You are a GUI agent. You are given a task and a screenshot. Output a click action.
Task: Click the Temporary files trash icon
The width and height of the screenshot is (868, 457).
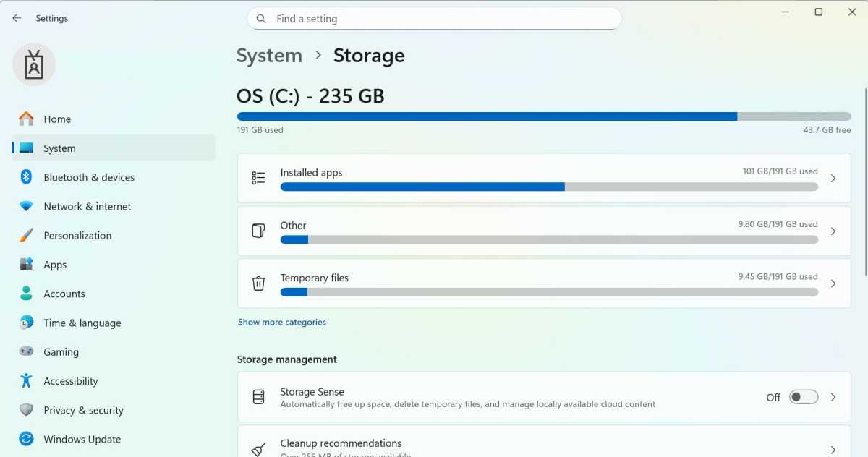[x=258, y=283]
